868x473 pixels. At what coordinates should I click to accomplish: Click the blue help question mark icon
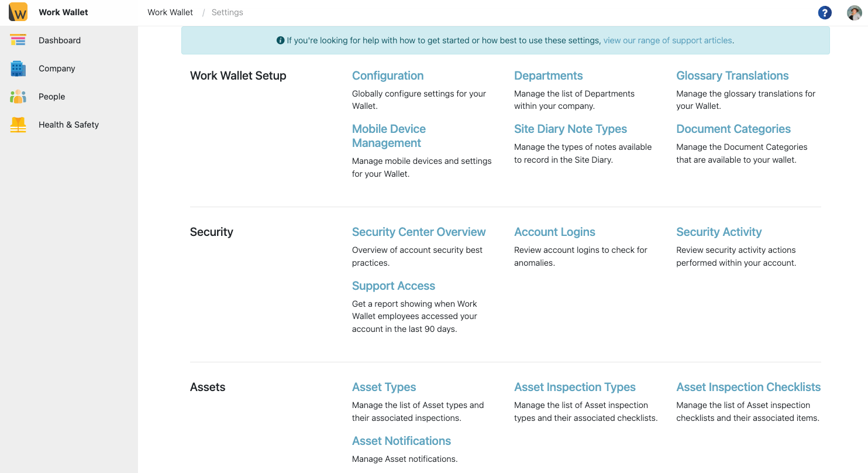click(825, 12)
